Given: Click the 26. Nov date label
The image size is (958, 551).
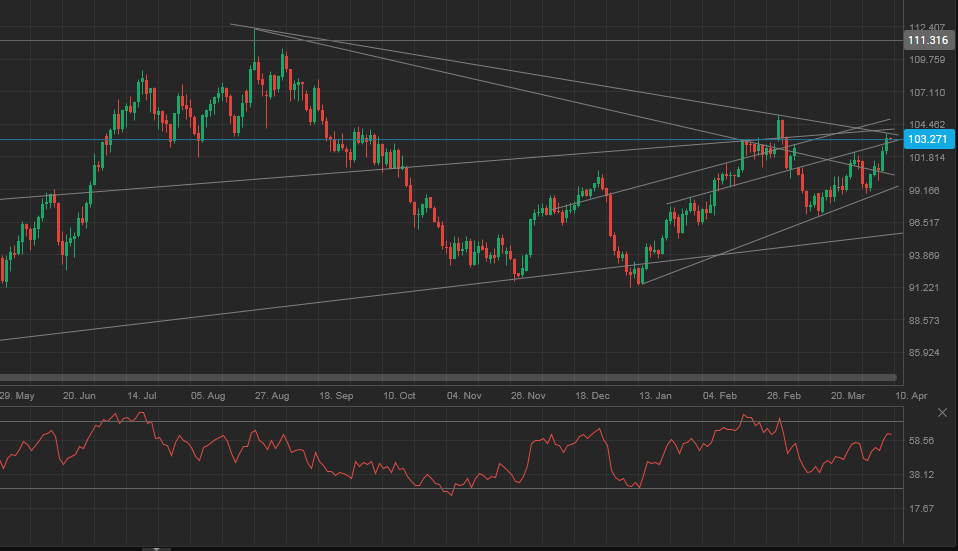Looking at the screenshot, I should click(528, 396).
